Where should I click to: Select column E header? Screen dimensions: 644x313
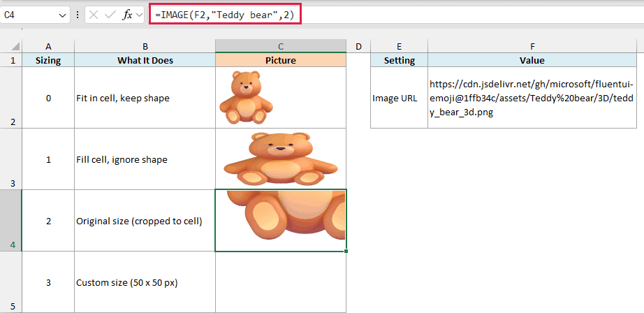tap(400, 46)
